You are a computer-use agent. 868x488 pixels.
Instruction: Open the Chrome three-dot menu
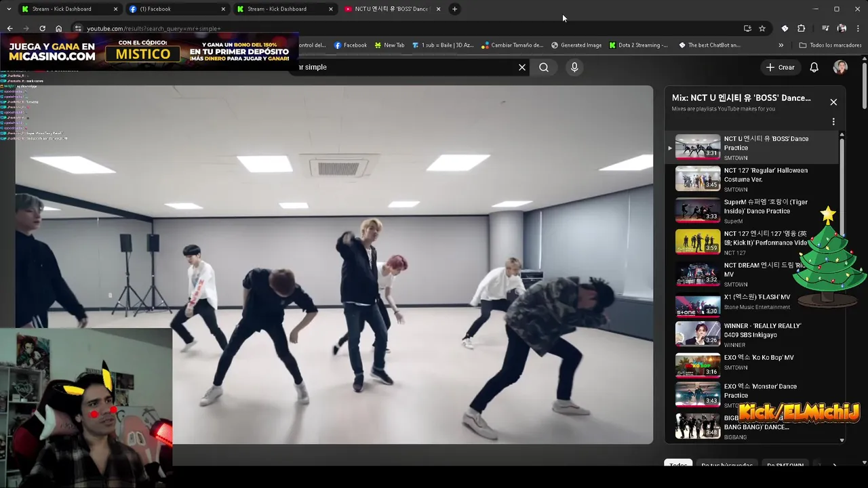click(x=858, y=28)
